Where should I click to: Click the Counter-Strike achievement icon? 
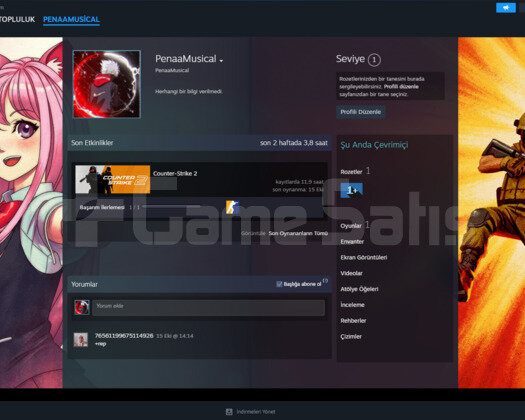232,207
